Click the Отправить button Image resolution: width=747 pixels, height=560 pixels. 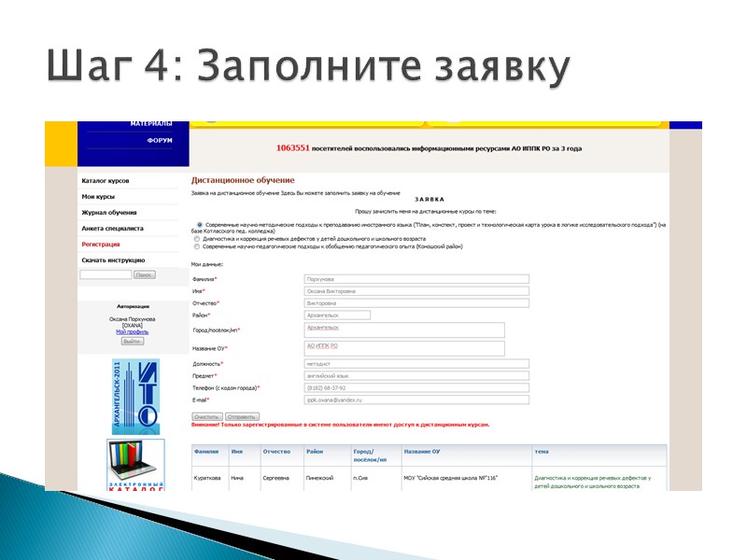tap(242, 416)
